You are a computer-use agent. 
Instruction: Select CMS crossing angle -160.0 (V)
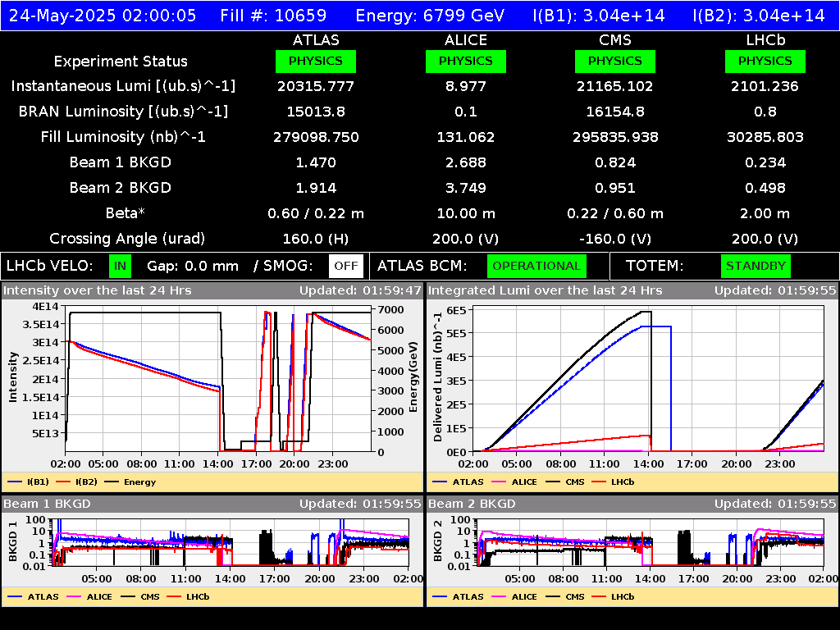point(615,239)
